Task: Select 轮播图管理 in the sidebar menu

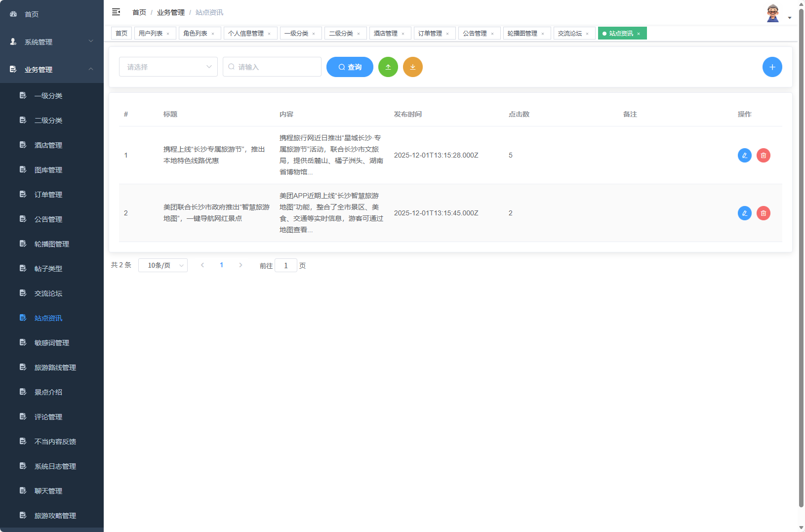Action: tap(51, 244)
